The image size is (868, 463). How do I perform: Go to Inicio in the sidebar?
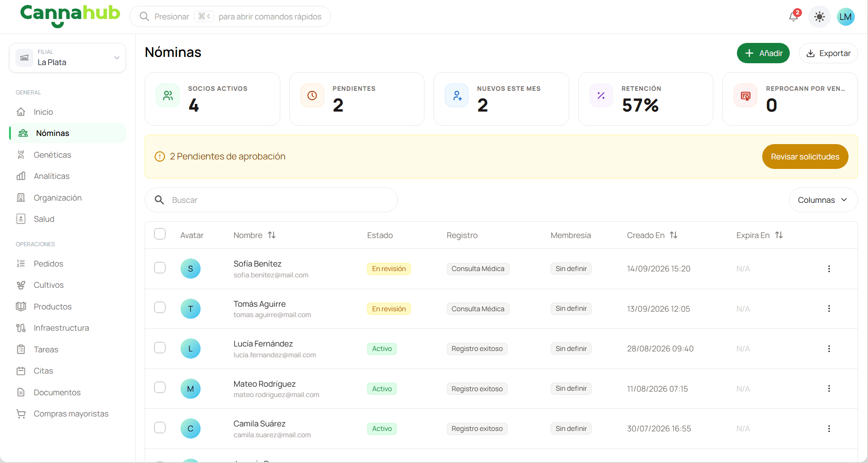[67, 112]
